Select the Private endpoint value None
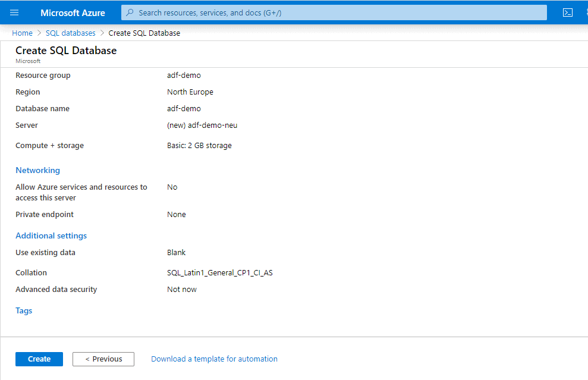 tap(176, 215)
